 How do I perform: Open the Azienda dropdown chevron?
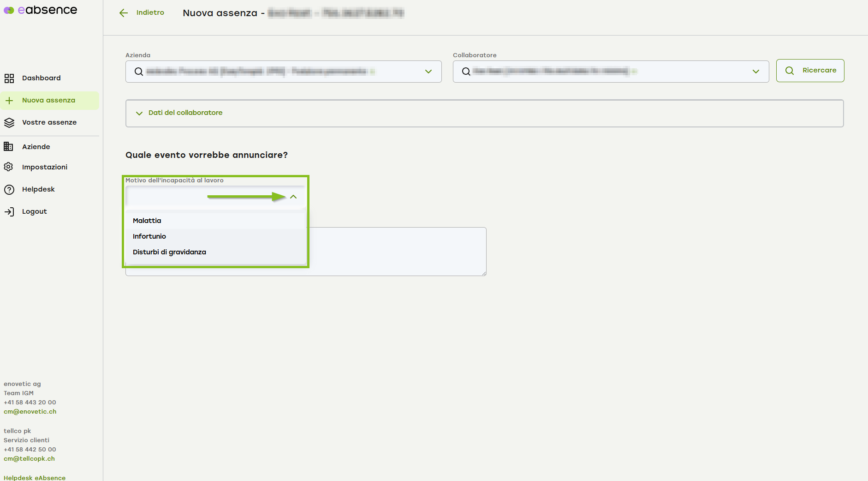(x=428, y=72)
